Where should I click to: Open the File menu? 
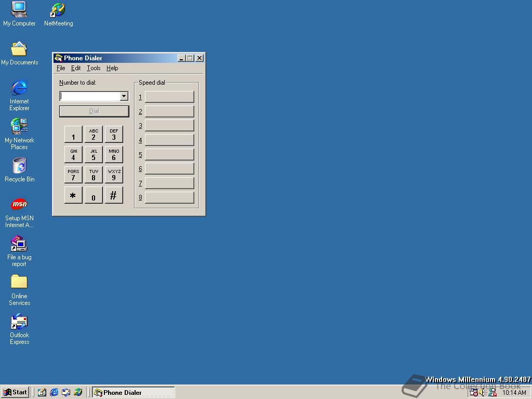(x=61, y=68)
